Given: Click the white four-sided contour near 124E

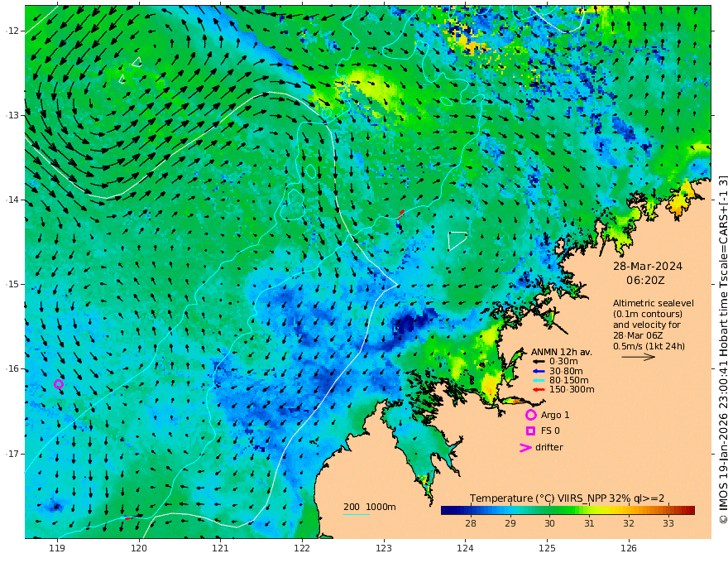Looking at the screenshot, I should pyautogui.click(x=457, y=241).
